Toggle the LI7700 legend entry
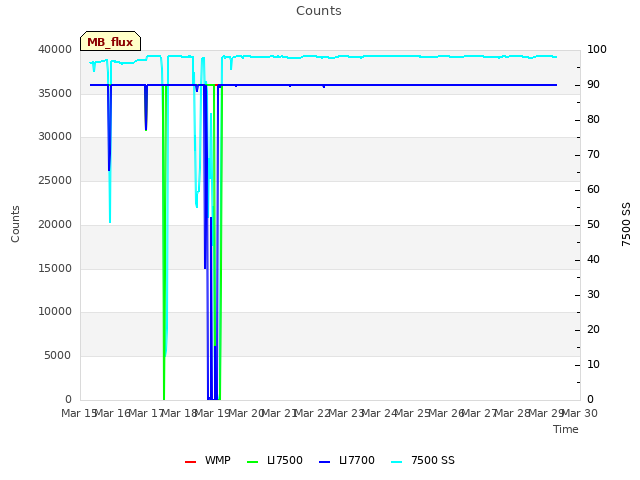Viewport: 640px width, 480px height. pos(347,460)
